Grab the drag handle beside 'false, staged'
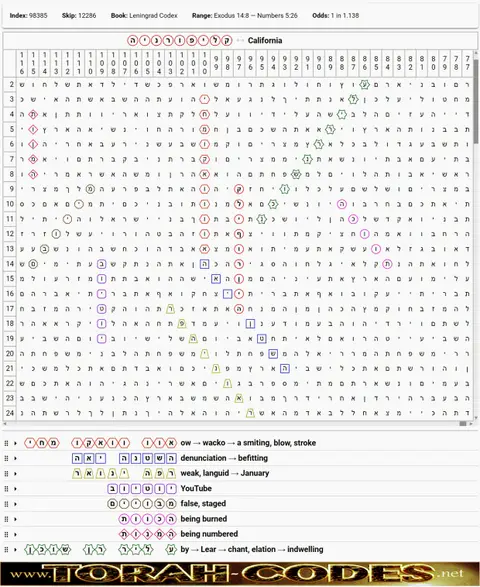Image resolution: width=480 pixels, height=587 pixels. pos(6,504)
